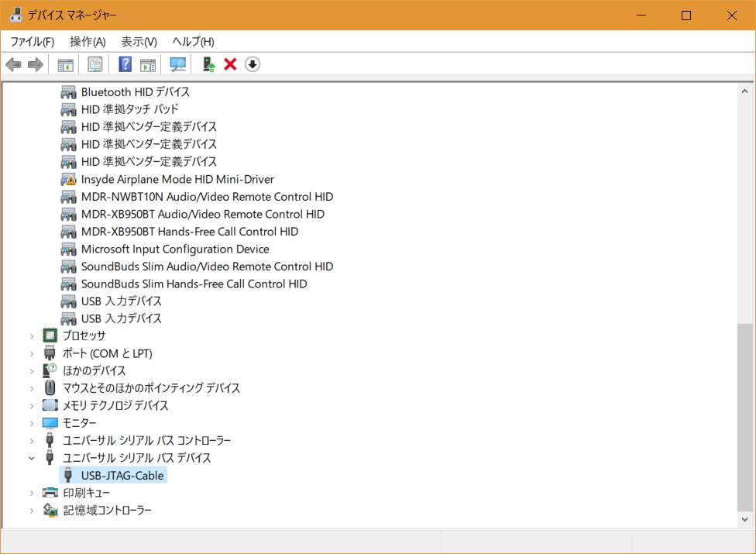Image resolution: width=756 pixels, height=554 pixels.
Task: Click the Forward arrow toolbar icon
Action: click(x=36, y=64)
